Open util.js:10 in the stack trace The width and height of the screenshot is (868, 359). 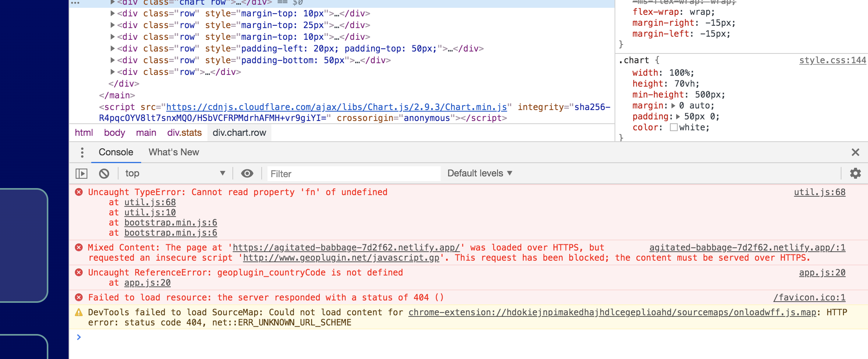tap(150, 212)
